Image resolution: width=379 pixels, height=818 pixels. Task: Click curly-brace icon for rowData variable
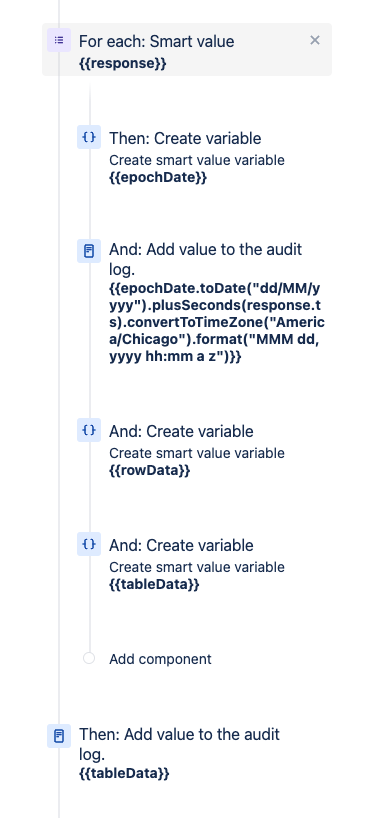coord(89,430)
